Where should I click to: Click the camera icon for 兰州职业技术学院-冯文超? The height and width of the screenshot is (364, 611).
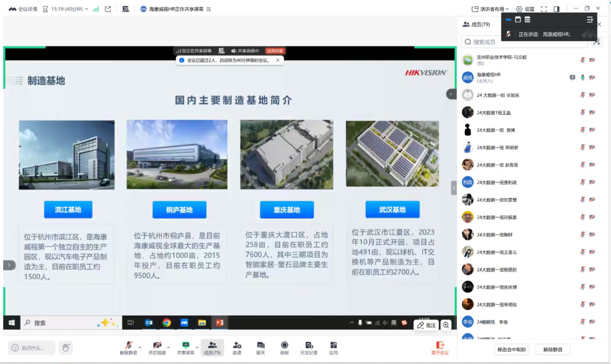[592, 60]
